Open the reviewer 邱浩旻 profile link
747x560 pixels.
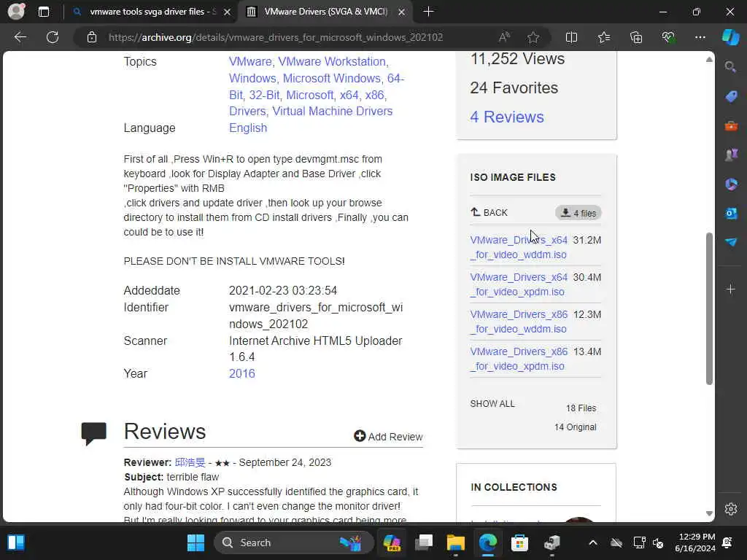(x=190, y=462)
